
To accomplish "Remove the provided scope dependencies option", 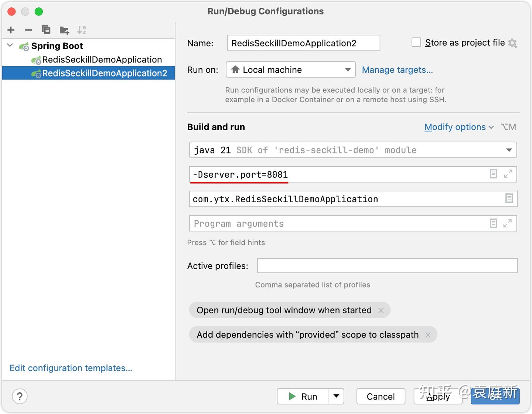I will click(x=428, y=335).
